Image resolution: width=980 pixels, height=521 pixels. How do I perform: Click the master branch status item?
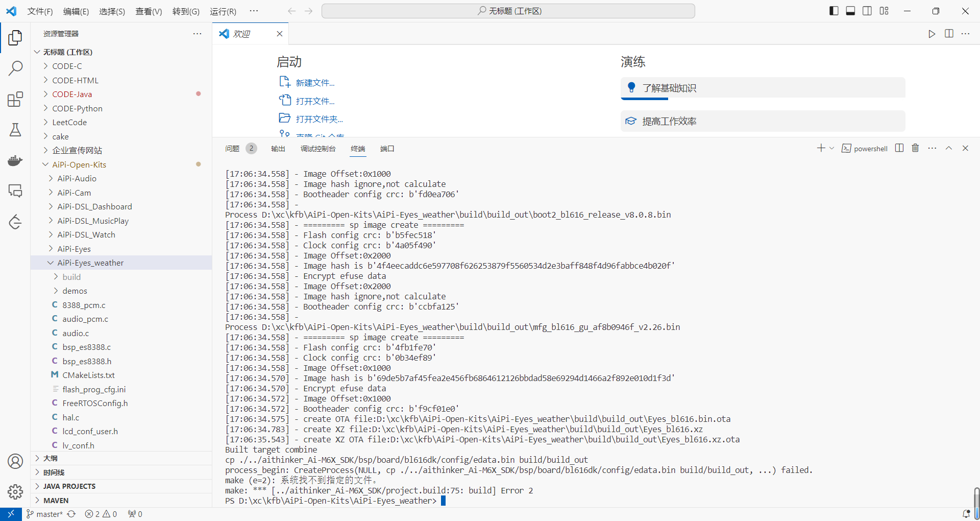(44, 514)
